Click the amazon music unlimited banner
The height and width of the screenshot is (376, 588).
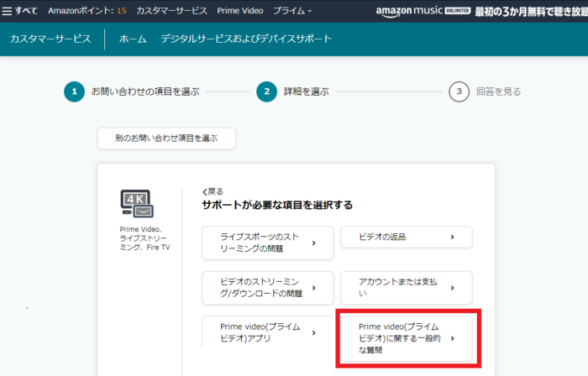(481, 11)
